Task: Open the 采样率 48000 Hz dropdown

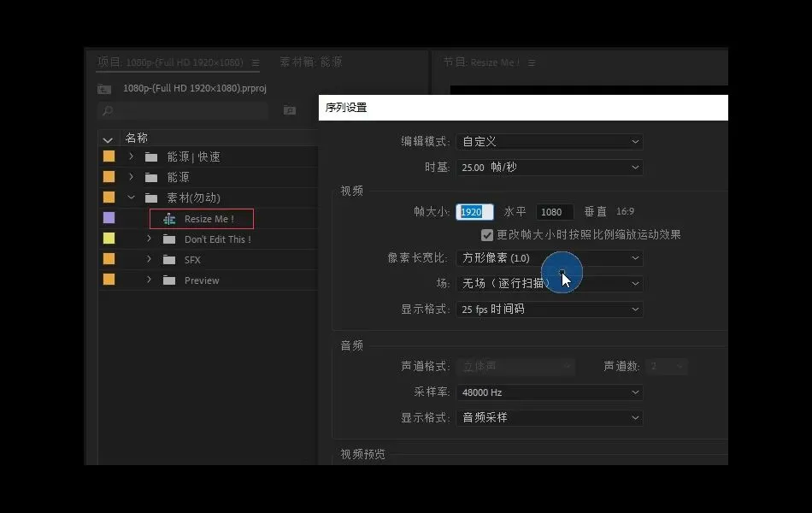Action: [550, 392]
